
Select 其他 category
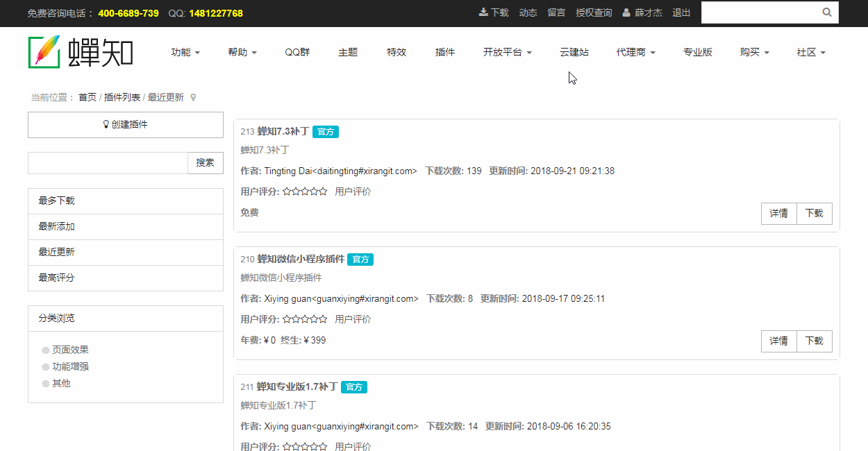61,383
